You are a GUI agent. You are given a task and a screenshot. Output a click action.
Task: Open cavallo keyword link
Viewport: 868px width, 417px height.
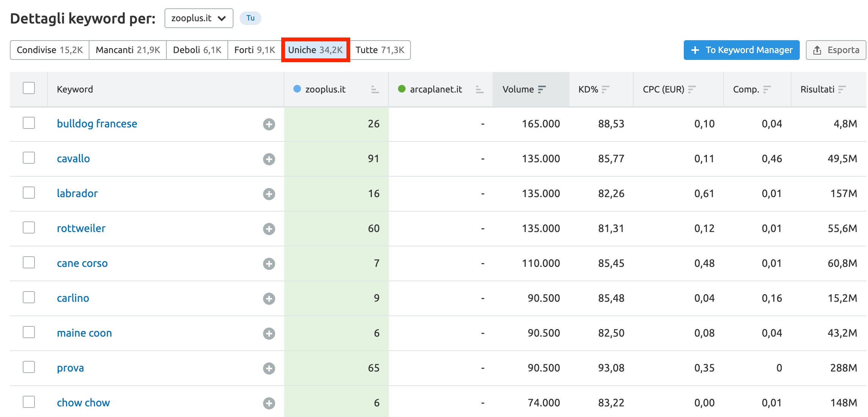[x=73, y=159]
